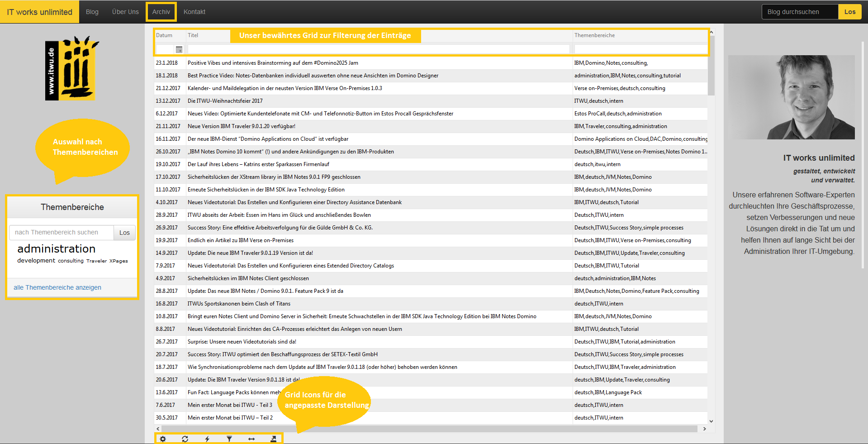Click the IT works unlimited brand link
Screen dimensions: 868x444
tap(39, 12)
